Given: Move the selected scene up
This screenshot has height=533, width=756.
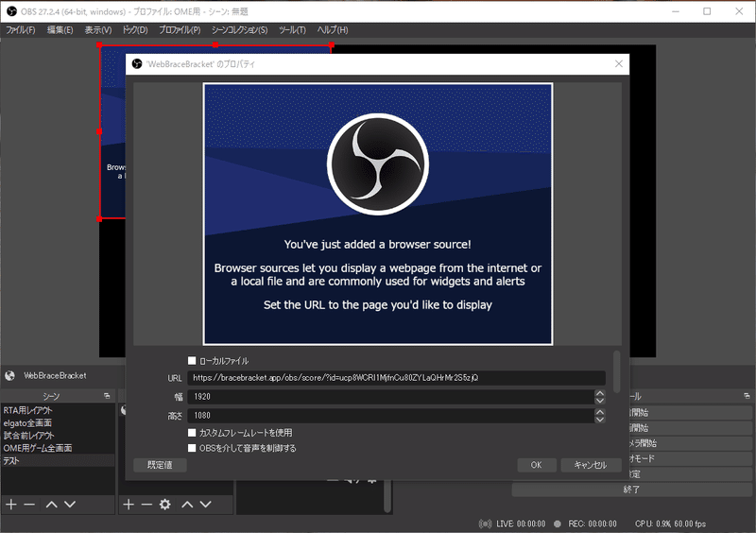Looking at the screenshot, I should pos(52,505).
